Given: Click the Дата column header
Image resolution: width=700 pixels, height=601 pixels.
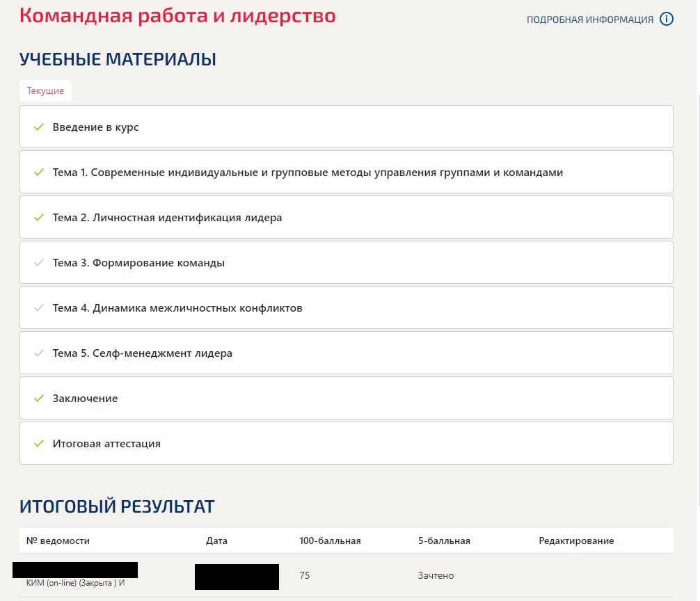Looking at the screenshot, I should (216, 540).
